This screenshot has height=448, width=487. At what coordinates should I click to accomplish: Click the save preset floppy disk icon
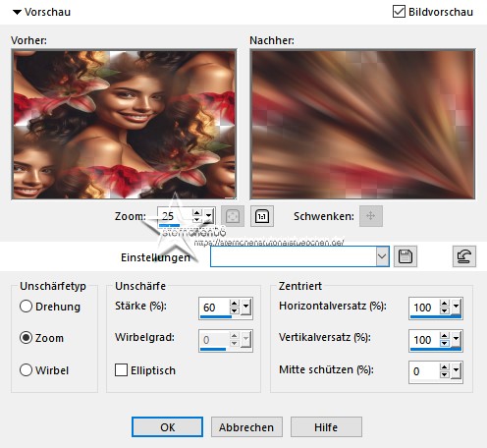pos(406,256)
